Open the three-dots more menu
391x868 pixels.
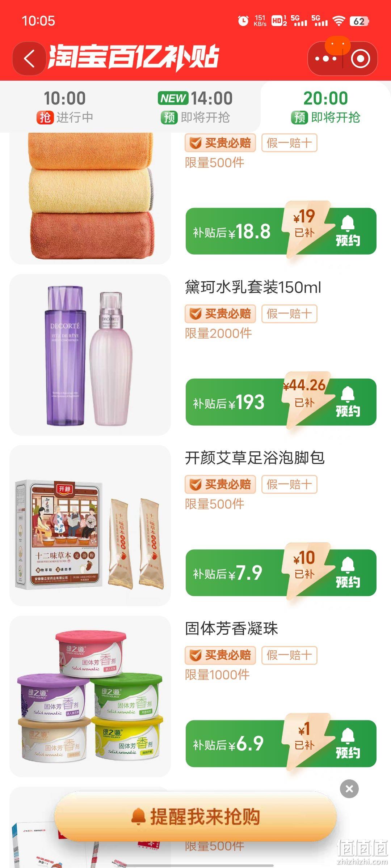pos(325,59)
